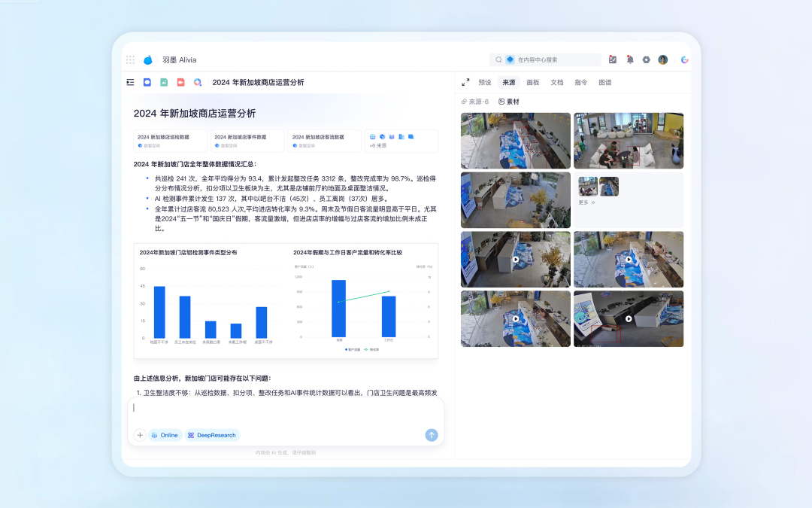Click the toolbar title 2024 年新加坡商店运营分析
The height and width of the screenshot is (508, 812).
258,83
